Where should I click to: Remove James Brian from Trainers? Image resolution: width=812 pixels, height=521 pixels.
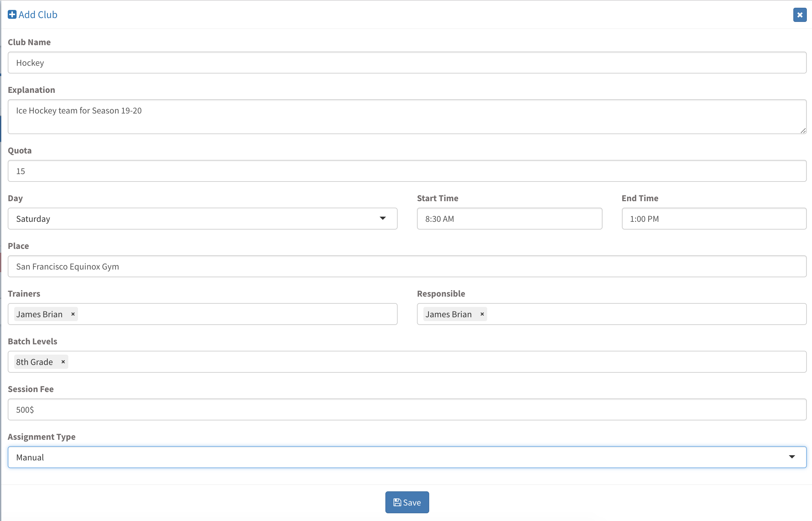[73, 314]
